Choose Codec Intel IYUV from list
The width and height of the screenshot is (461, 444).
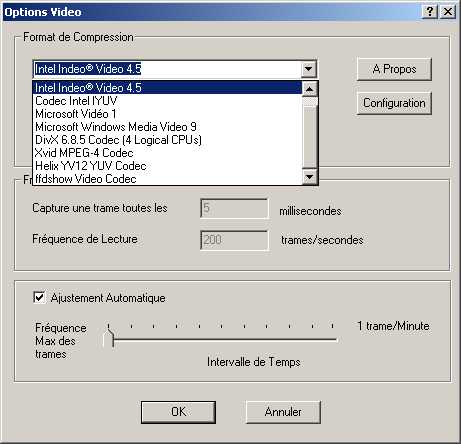(x=168, y=101)
